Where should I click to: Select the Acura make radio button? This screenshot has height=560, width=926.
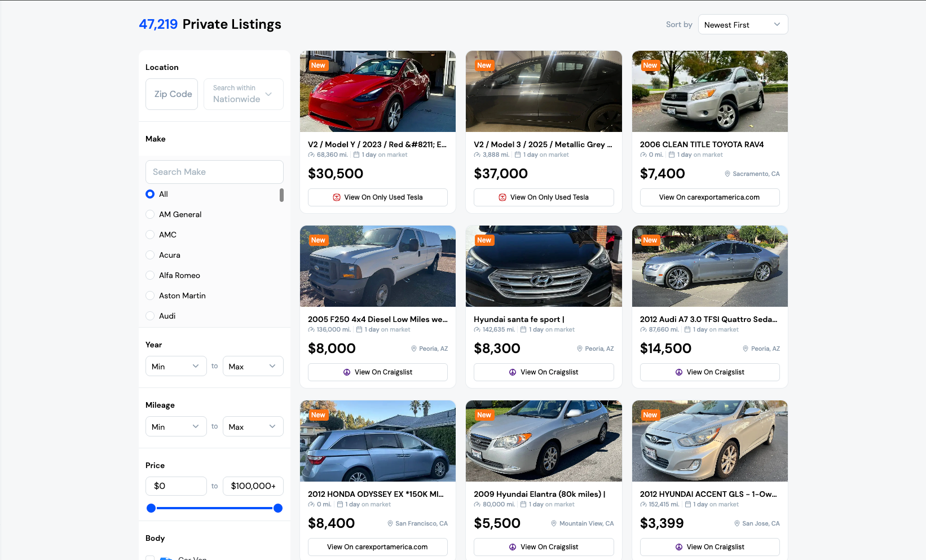[x=150, y=255]
